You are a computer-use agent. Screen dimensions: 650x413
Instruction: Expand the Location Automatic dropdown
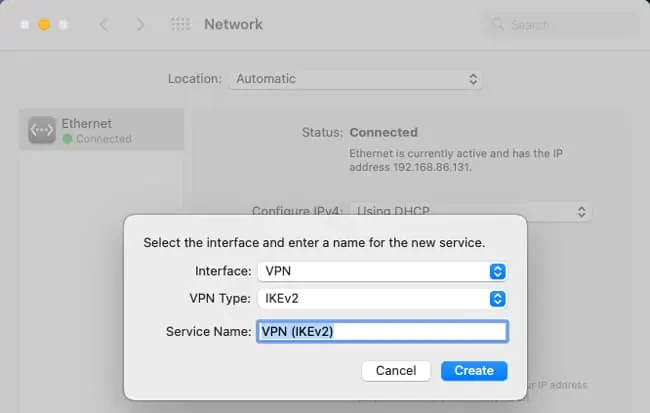tap(355, 78)
